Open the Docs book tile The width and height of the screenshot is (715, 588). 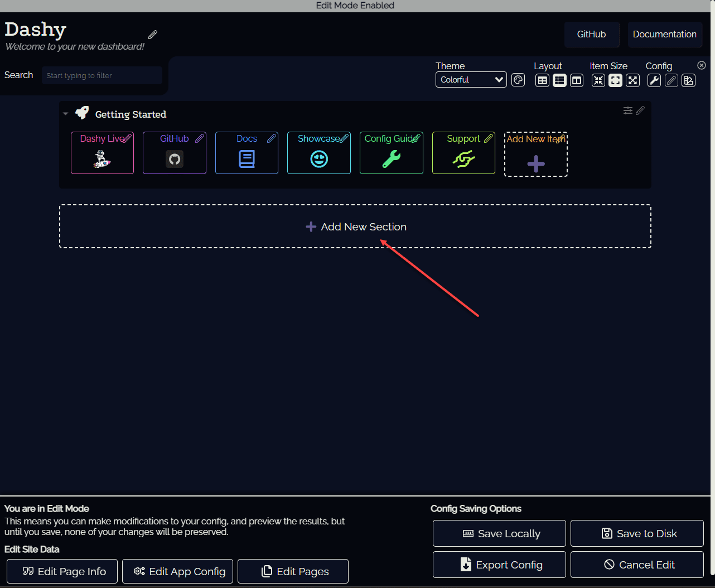pos(247,153)
